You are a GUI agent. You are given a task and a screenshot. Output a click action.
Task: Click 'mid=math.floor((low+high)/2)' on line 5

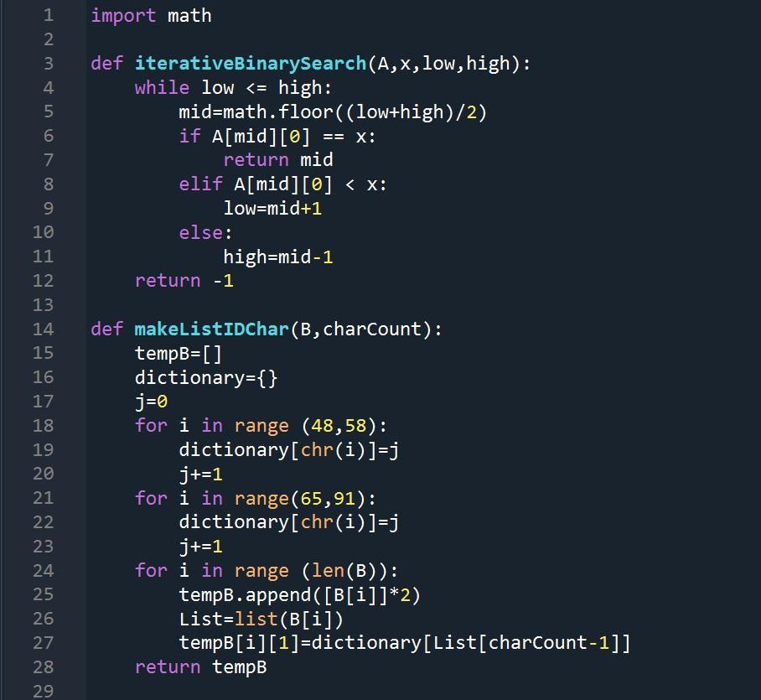click(x=333, y=112)
